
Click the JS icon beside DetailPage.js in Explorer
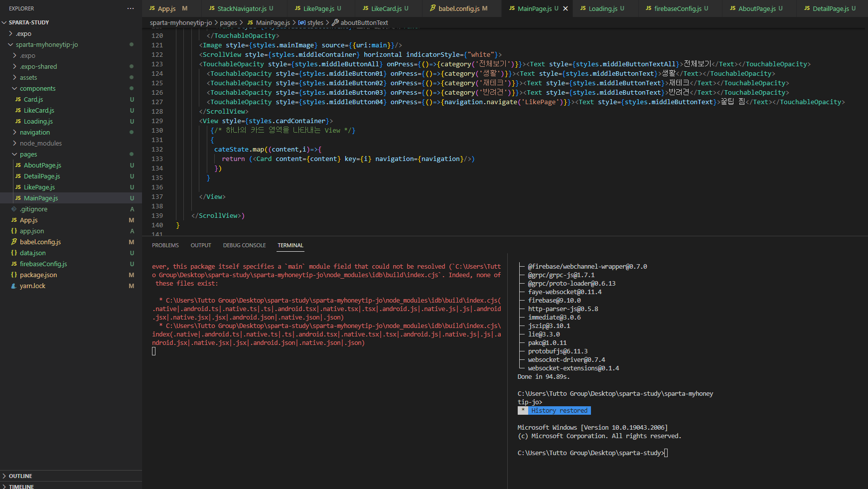18,176
